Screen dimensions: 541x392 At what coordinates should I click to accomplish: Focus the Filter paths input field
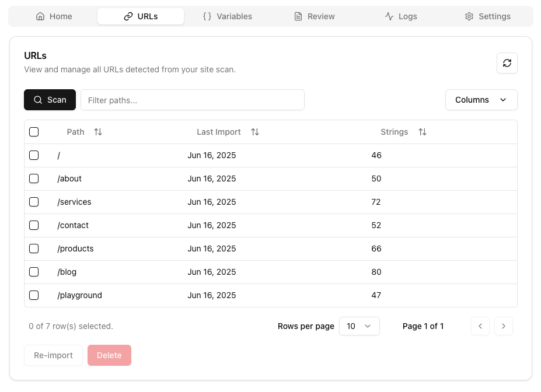(193, 100)
